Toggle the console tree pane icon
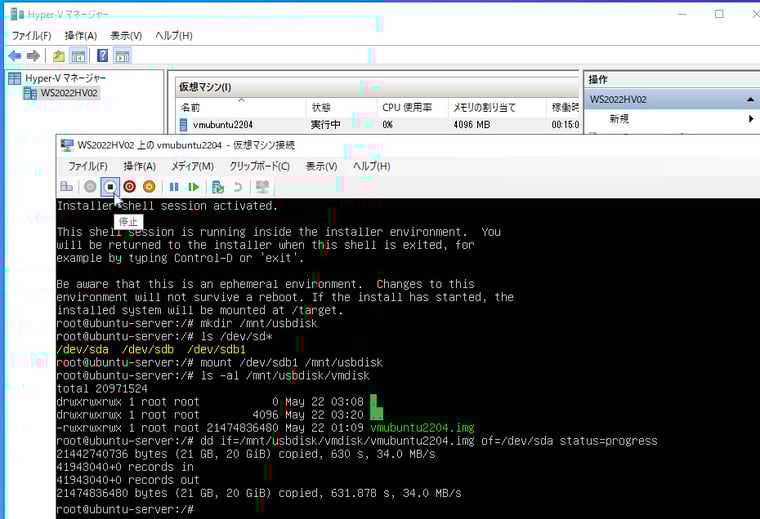The image size is (760, 519). click(x=78, y=56)
